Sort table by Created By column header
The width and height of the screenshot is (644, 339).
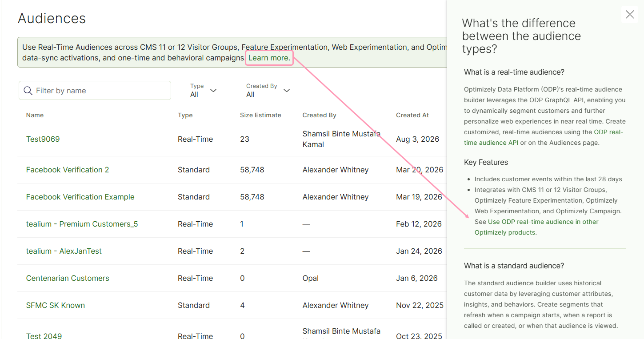[320, 115]
